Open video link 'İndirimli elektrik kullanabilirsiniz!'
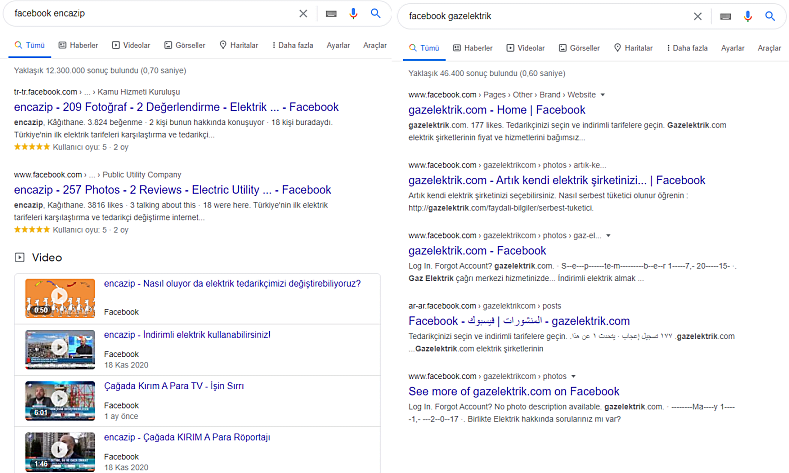 (x=187, y=335)
